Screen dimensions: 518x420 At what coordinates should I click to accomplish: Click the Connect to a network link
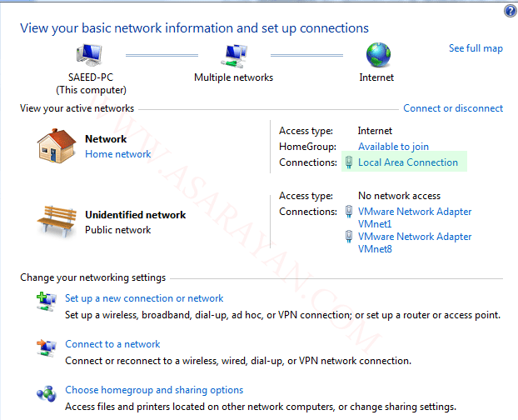(112, 344)
